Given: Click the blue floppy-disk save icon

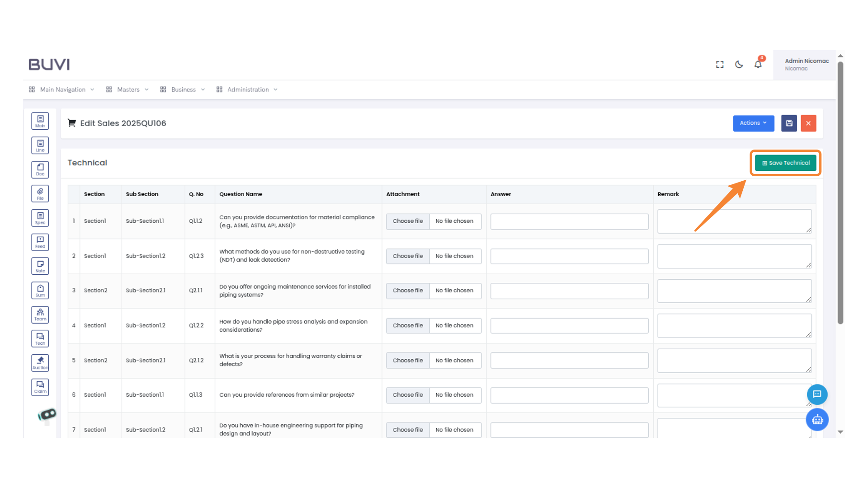Looking at the screenshot, I should [x=789, y=123].
